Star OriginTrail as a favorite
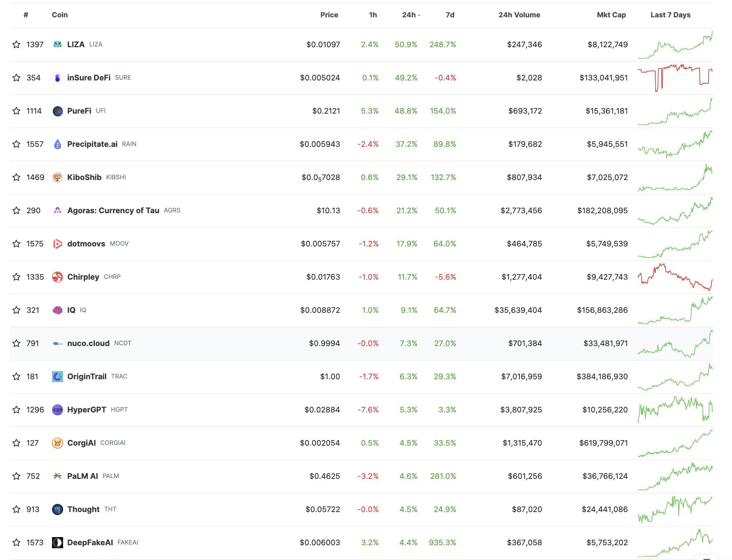Screen dimensions: 732x560 pos(16,377)
